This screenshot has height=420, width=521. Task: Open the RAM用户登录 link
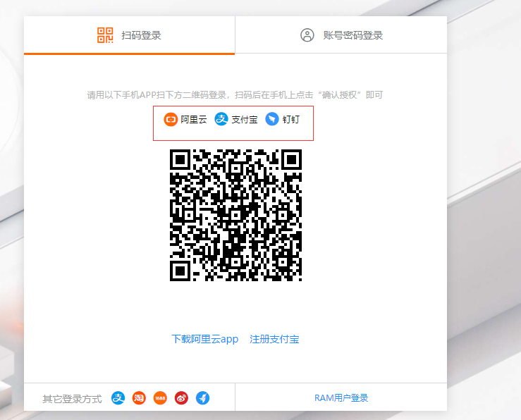[341, 397]
